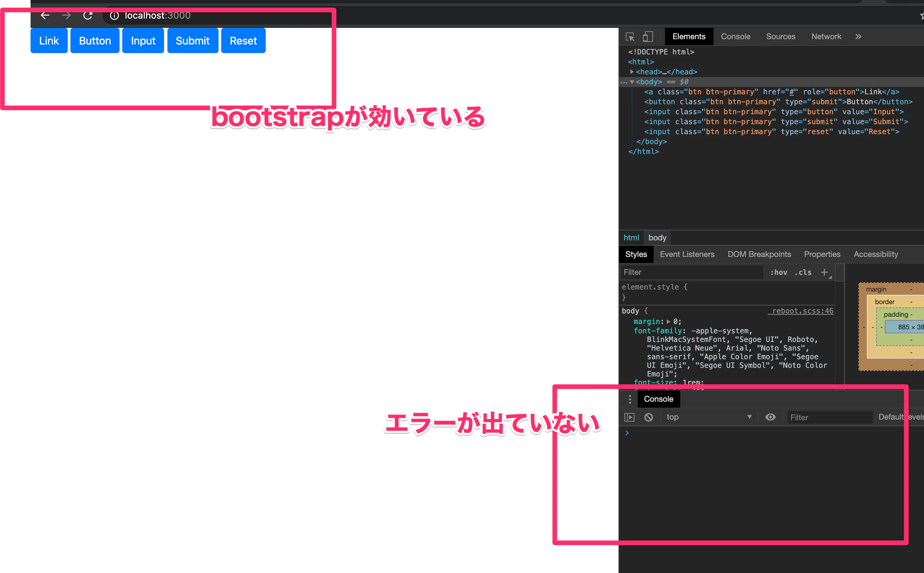Click the blue Button button

[x=95, y=41]
